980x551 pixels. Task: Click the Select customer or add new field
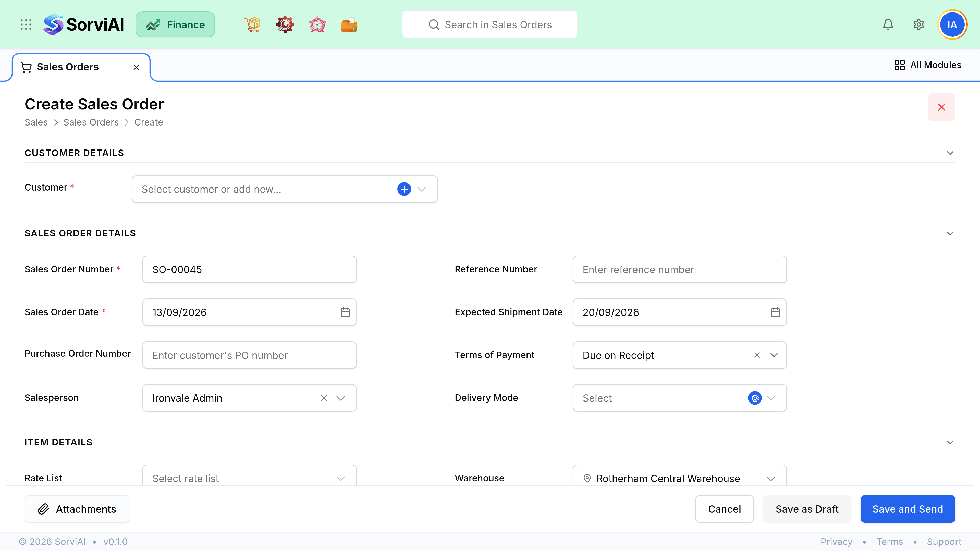[x=285, y=189]
